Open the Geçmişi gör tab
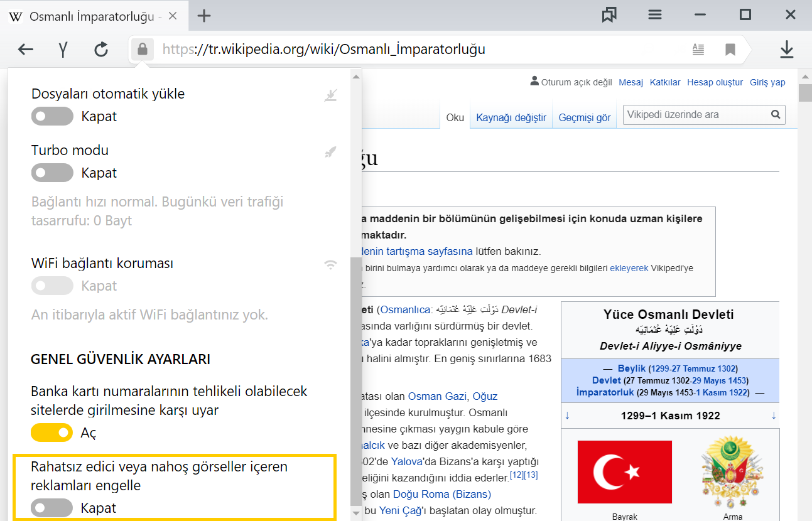812x521 pixels. (585, 117)
